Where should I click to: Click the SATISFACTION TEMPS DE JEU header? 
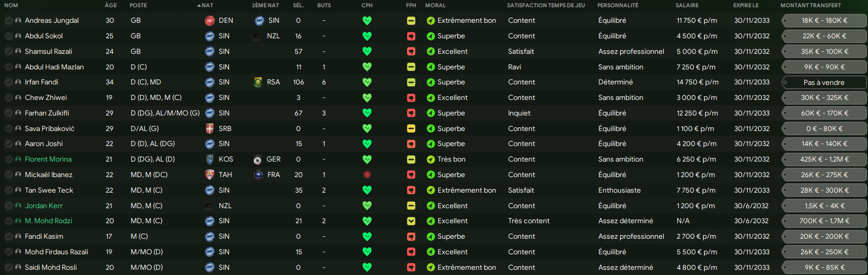pos(546,5)
